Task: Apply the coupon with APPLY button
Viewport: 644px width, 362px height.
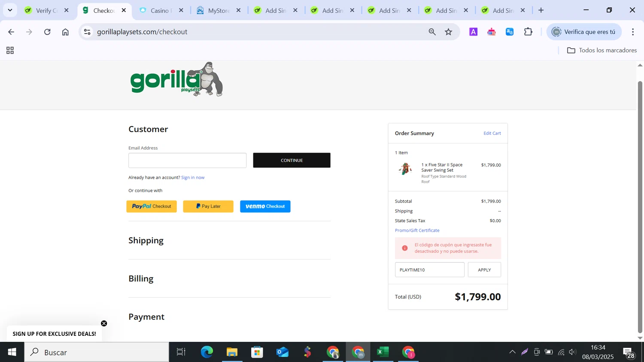Action: pyautogui.click(x=484, y=270)
